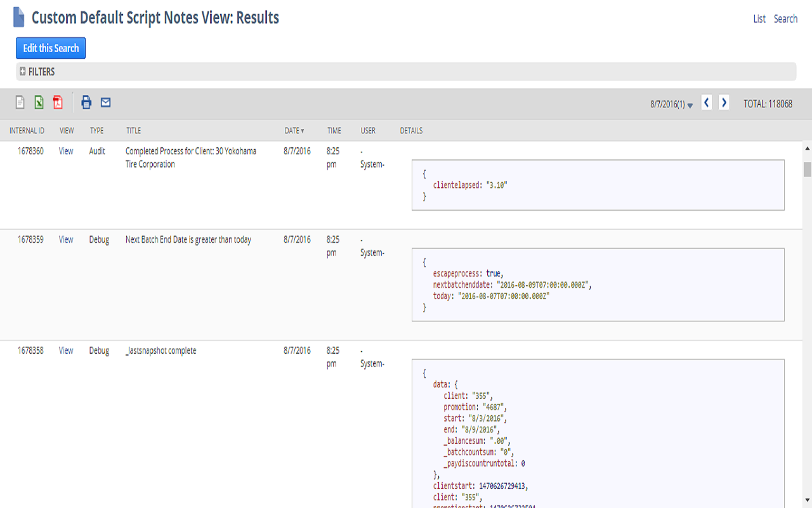The height and width of the screenshot is (508, 812).
Task: Click the scrollbar up arrow
Action: coord(808,148)
